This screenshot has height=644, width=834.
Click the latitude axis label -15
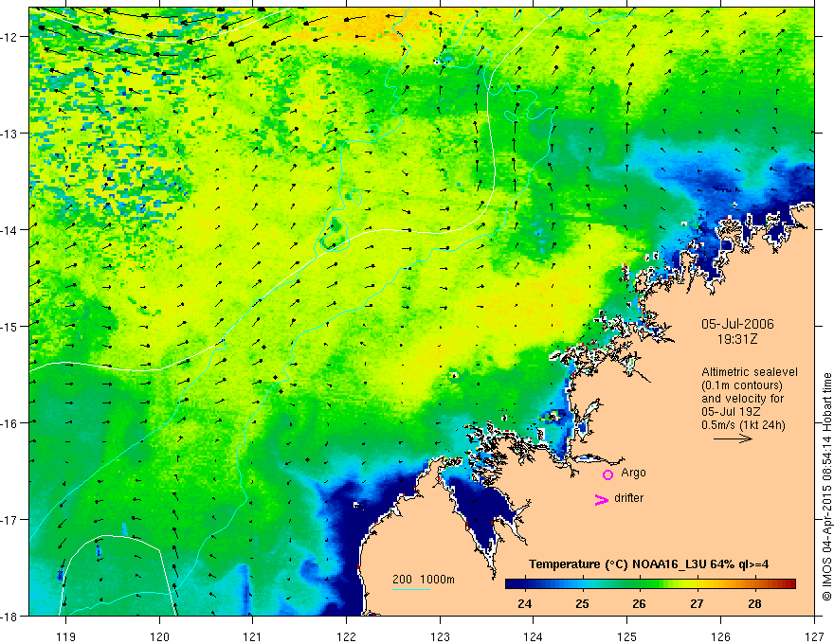click(10, 326)
